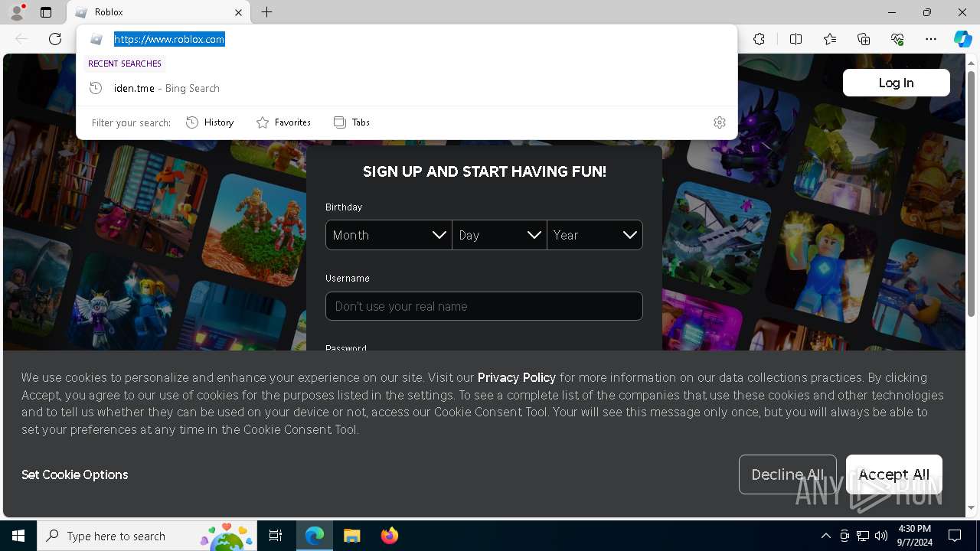Focus the Username input field
This screenshot has width=980, height=551.
click(x=484, y=306)
